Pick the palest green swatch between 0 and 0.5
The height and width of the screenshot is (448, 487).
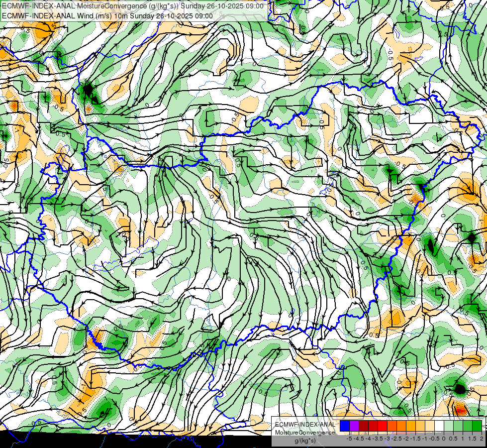coord(449,426)
